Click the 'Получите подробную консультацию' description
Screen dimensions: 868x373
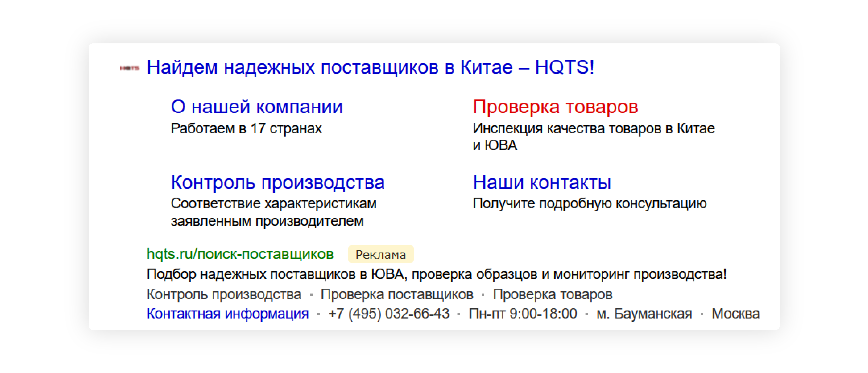[589, 203]
